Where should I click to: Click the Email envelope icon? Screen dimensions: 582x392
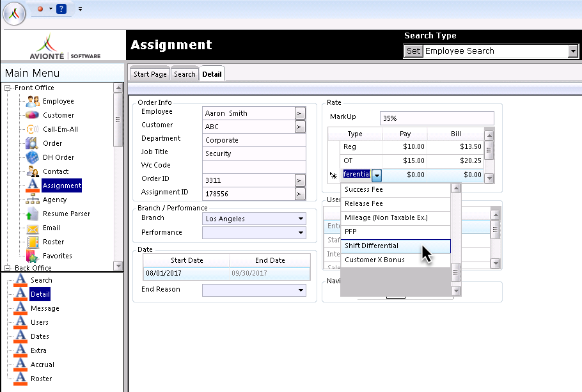click(33, 229)
